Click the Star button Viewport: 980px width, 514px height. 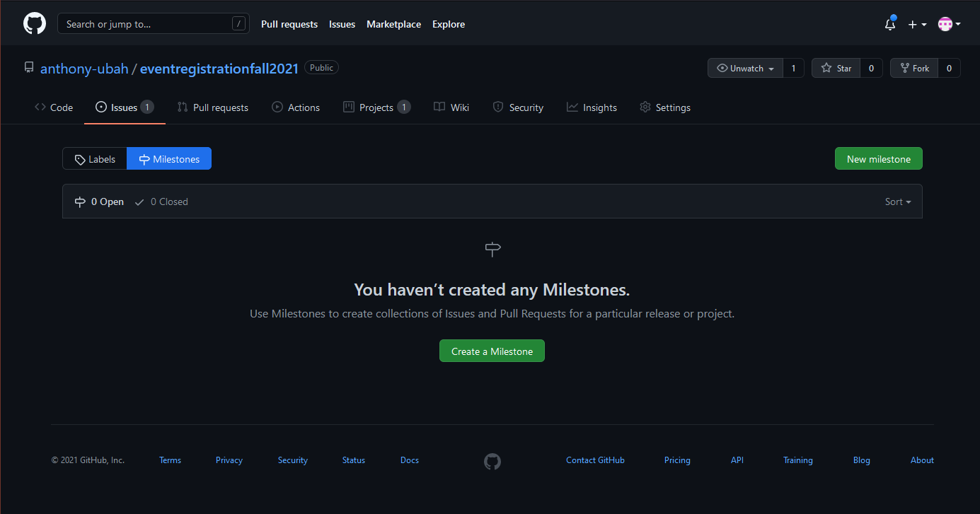coord(836,69)
